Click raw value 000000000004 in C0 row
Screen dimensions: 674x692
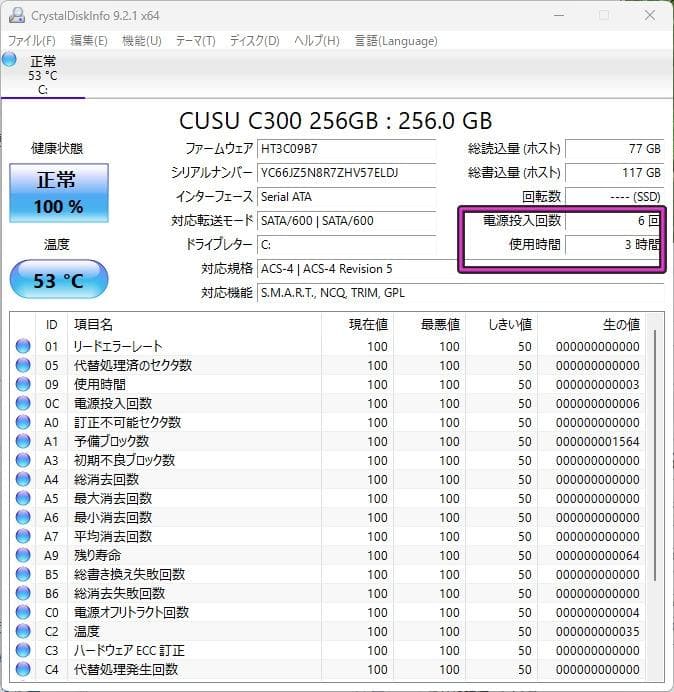click(597, 612)
